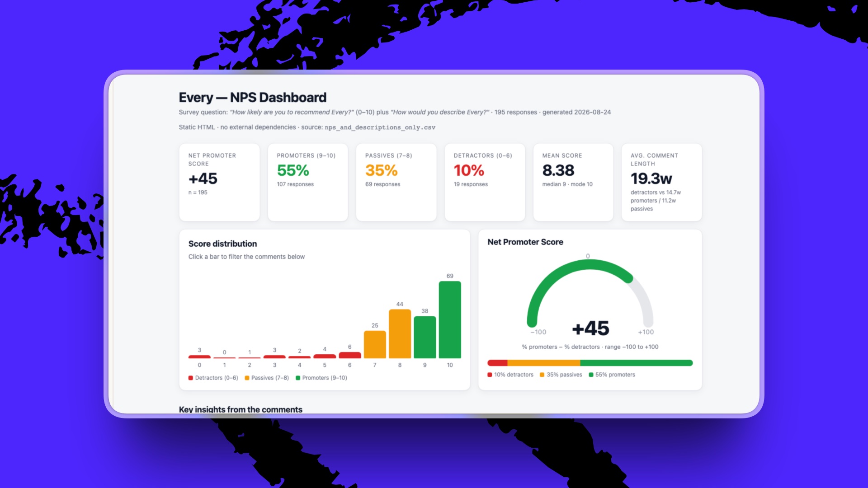Click the Net Promoter Score +45 card

point(219,182)
